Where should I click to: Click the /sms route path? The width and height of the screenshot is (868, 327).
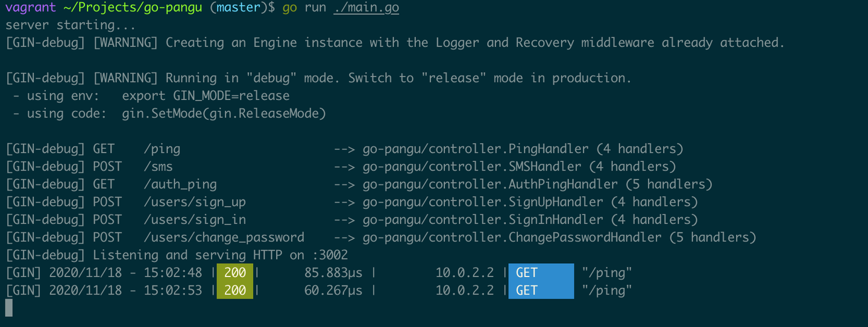[158, 166]
